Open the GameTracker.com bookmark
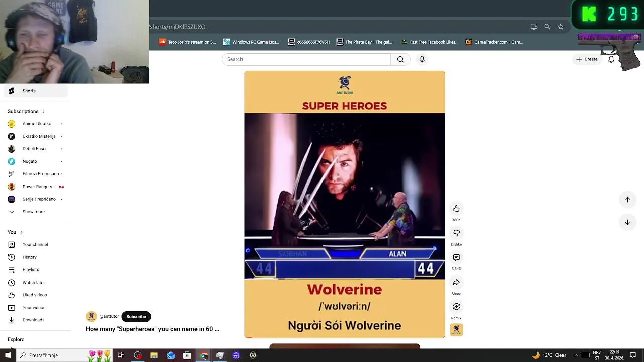Viewport: 644px width, 362px height. [x=495, y=42]
